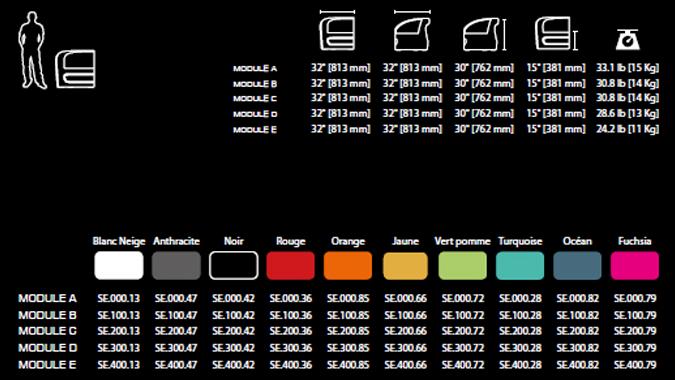The height and width of the screenshot is (380, 675).
Task: Select the Turquoise color swatch
Action: tap(520, 266)
